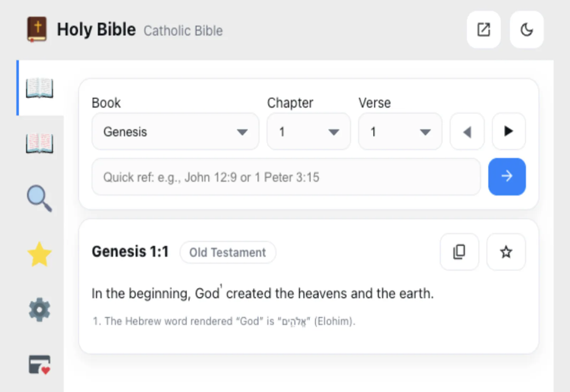The height and width of the screenshot is (392, 570).
Task: Toggle dark mode with the moon icon
Action: 526,30
